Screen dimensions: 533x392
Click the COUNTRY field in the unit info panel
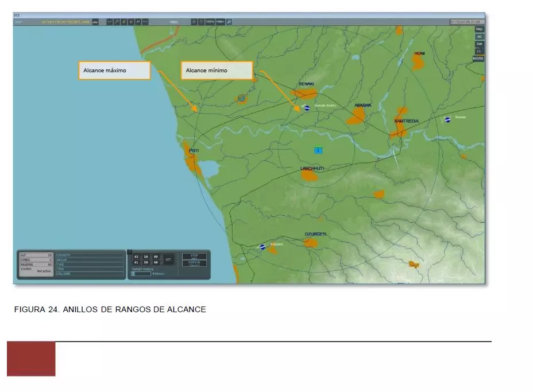90,255
